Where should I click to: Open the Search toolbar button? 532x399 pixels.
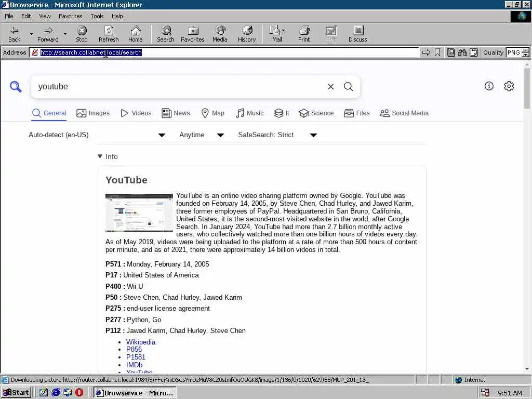166,34
